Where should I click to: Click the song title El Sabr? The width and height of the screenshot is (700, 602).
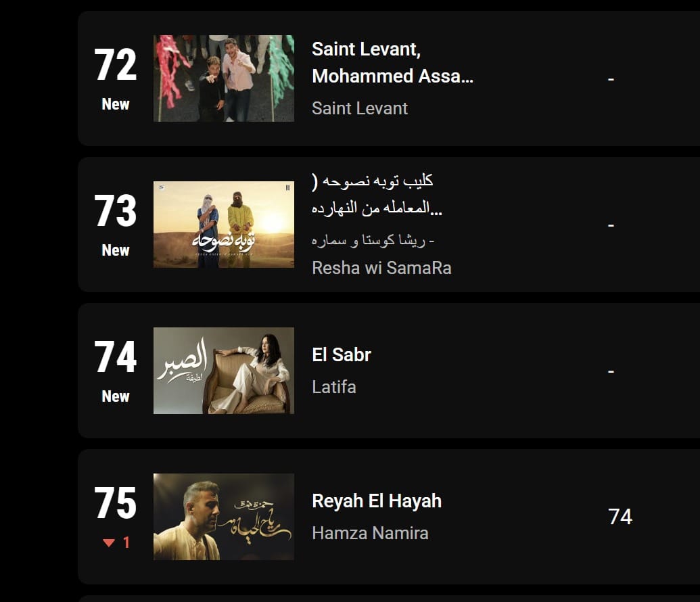[x=342, y=355]
